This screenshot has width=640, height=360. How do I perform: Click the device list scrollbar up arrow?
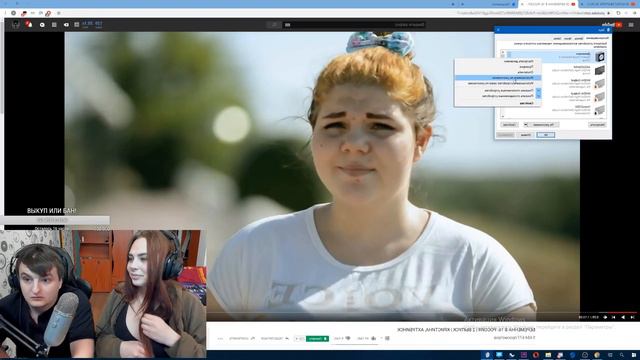[503, 52]
